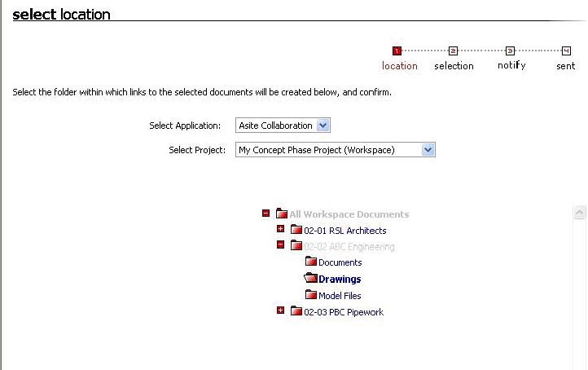Screen dimensions: 588x370
Task: Select the Documents folder link
Action: [x=340, y=262]
